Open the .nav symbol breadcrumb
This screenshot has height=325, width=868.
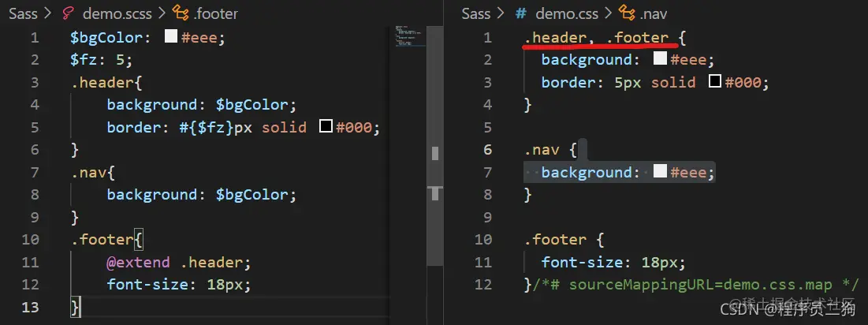click(654, 13)
